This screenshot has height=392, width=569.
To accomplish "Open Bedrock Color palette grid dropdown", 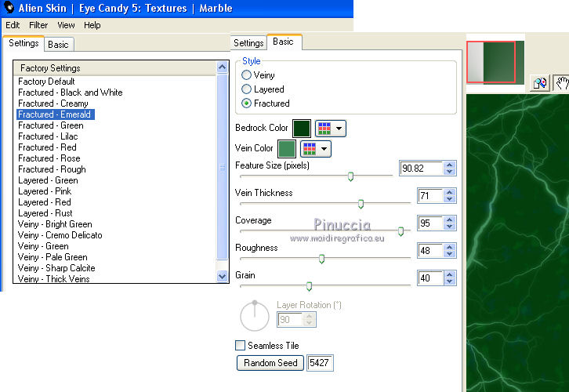I will [x=331, y=128].
